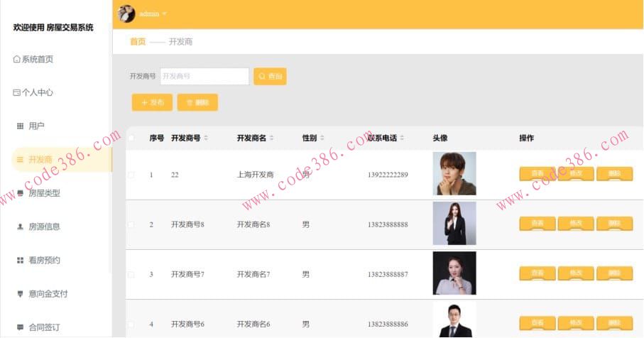The image size is (644, 338).
Task: Click the admin avatar picture in header
Action: [126, 13]
